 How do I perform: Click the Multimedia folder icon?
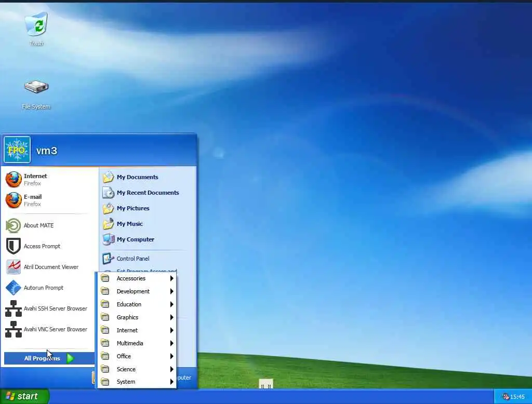tap(105, 343)
